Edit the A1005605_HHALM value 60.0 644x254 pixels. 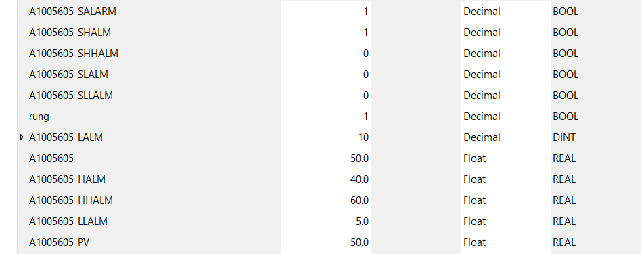pos(359,200)
